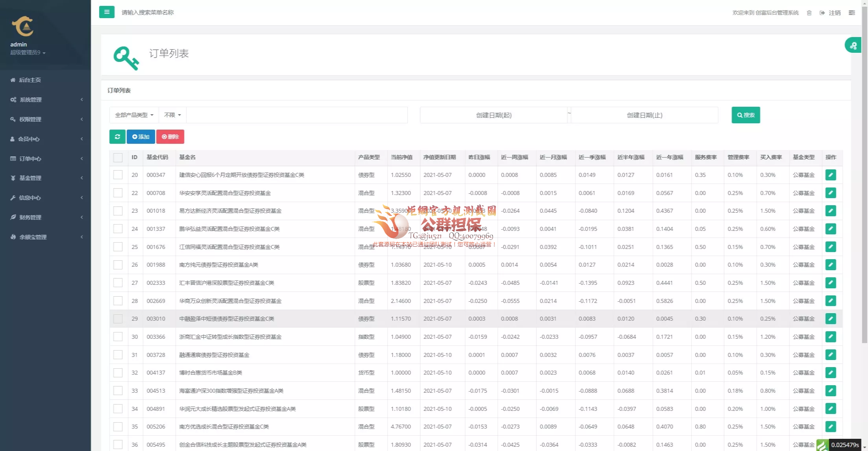Click the trash icon in top header
The image size is (868, 451).
click(x=809, y=13)
